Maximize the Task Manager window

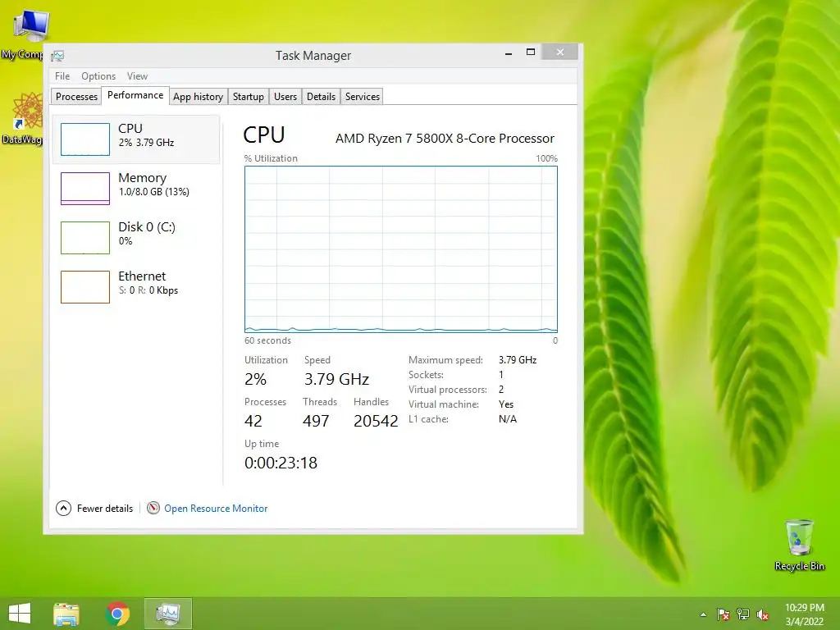point(531,52)
